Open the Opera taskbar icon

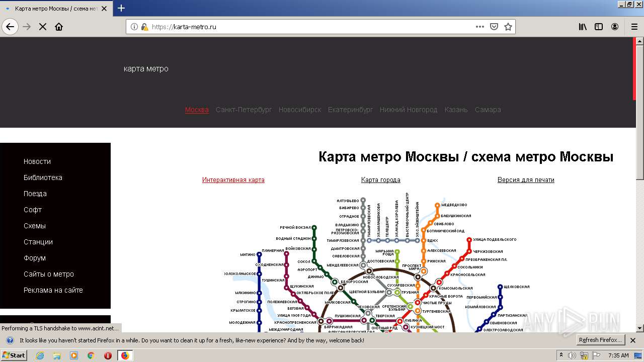(108, 355)
